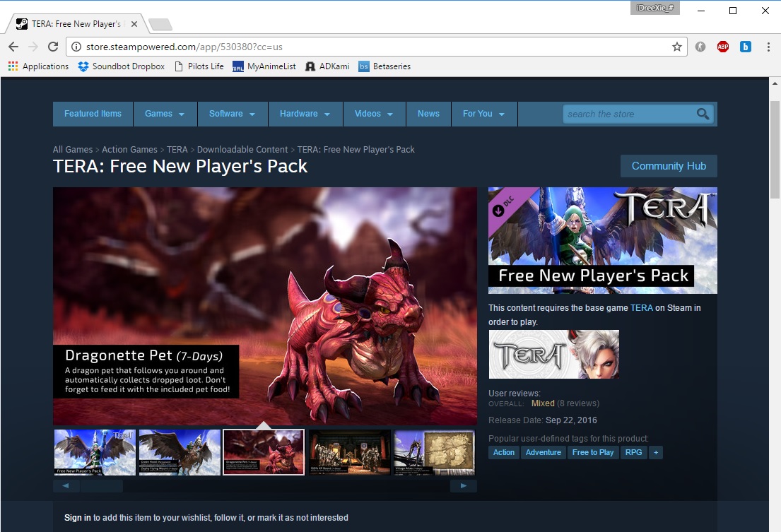
Task: Open the ADKami bookmark
Action: coord(327,66)
